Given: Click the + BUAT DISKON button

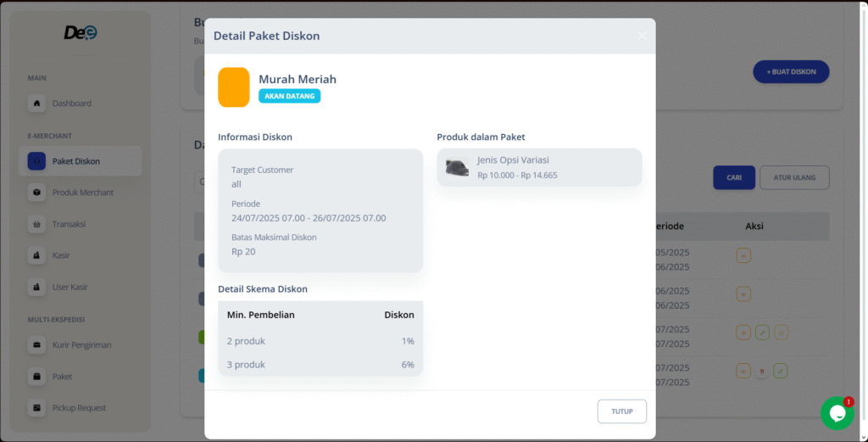Looking at the screenshot, I should [791, 71].
